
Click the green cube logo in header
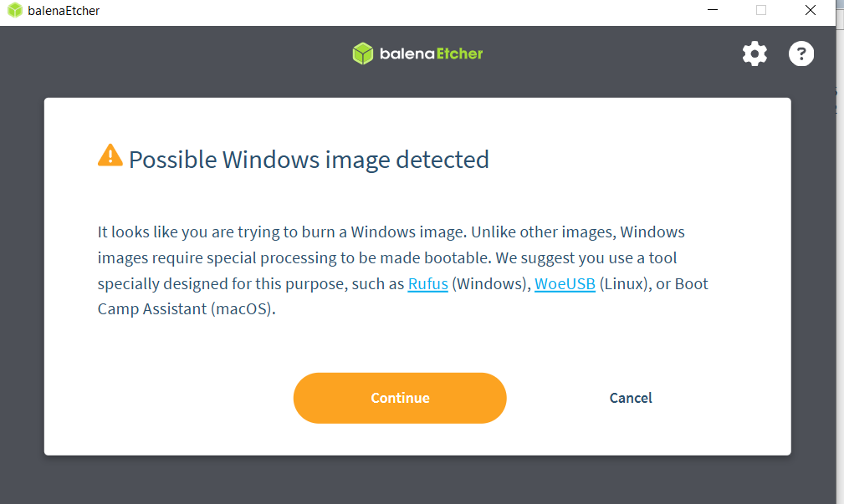[x=362, y=53]
